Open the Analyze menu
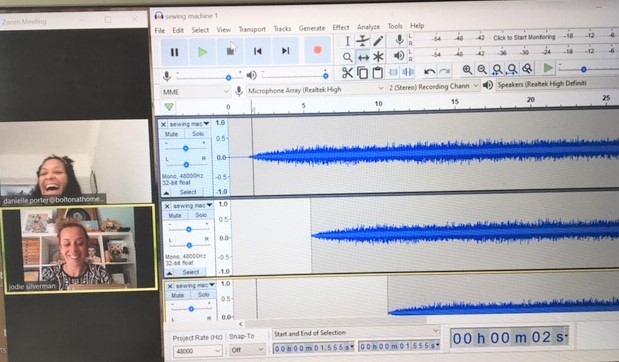This screenshot has width=619, height=362. (x=368, y=27)
